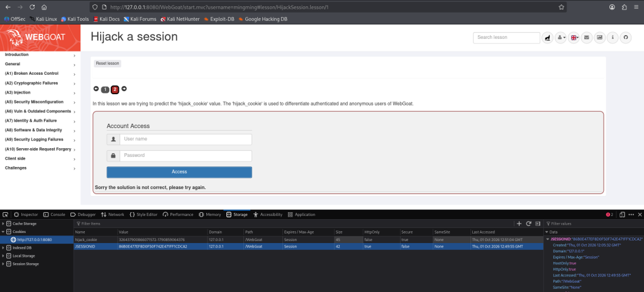Click the Filter Items field in storage
This screenshot has width=644, height=292.
click(x=294, y=224)
